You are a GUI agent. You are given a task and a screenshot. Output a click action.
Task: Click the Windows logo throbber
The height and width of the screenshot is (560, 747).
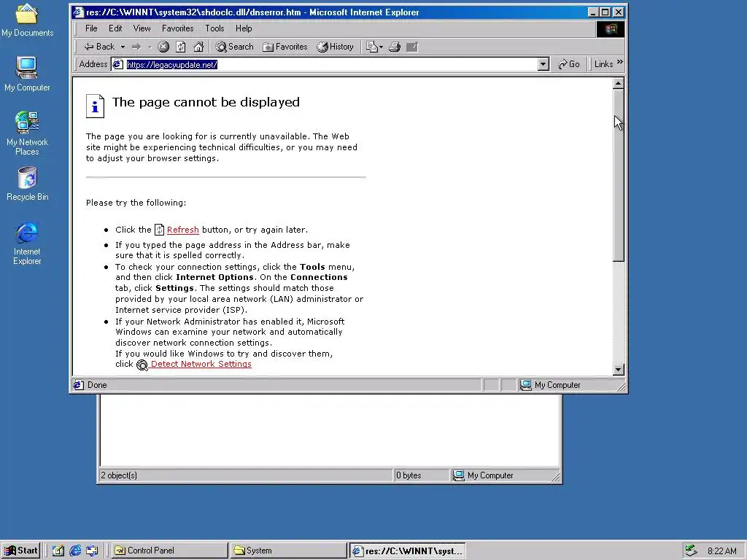tap(611, 29)
